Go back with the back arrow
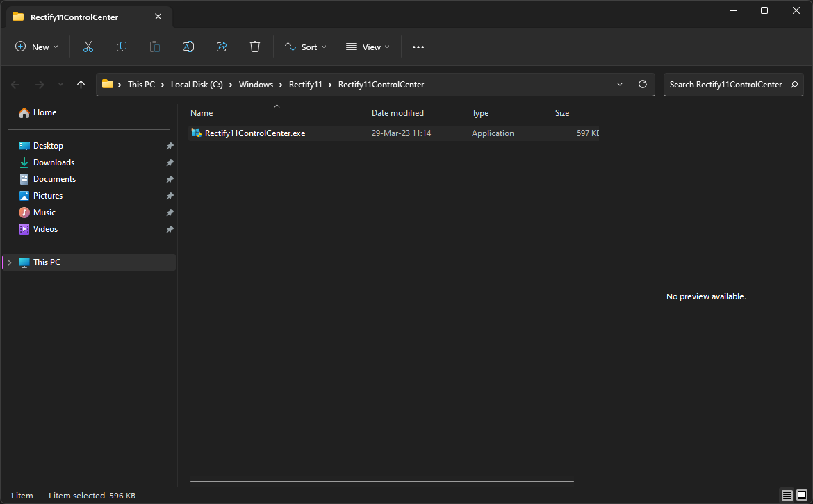Viewport: 813px width, 504px height. (x=15, y=85)
